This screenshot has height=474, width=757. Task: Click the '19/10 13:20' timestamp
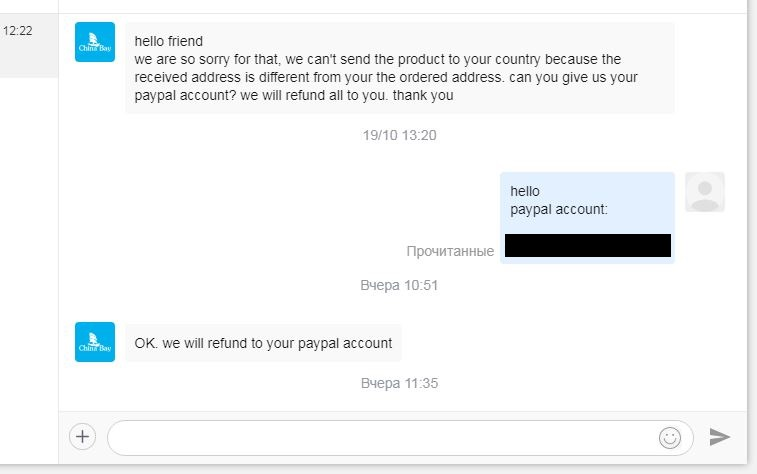click(399, 135)
